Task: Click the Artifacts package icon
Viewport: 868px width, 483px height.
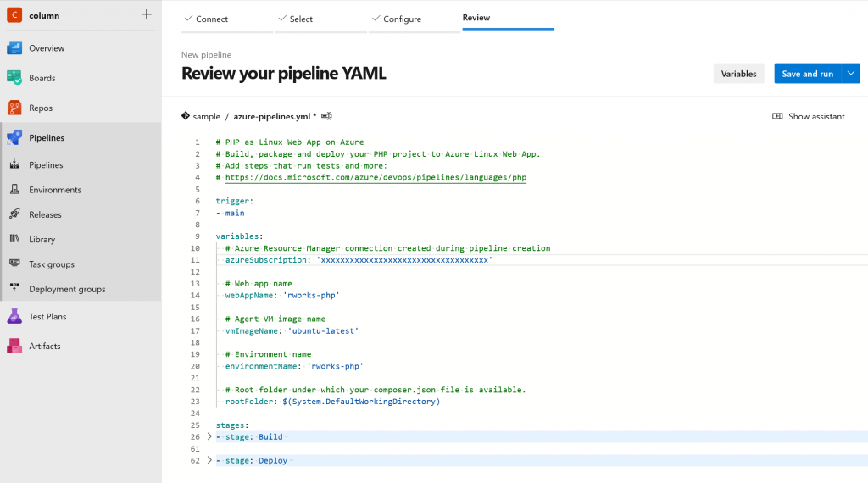Action: 14,346
